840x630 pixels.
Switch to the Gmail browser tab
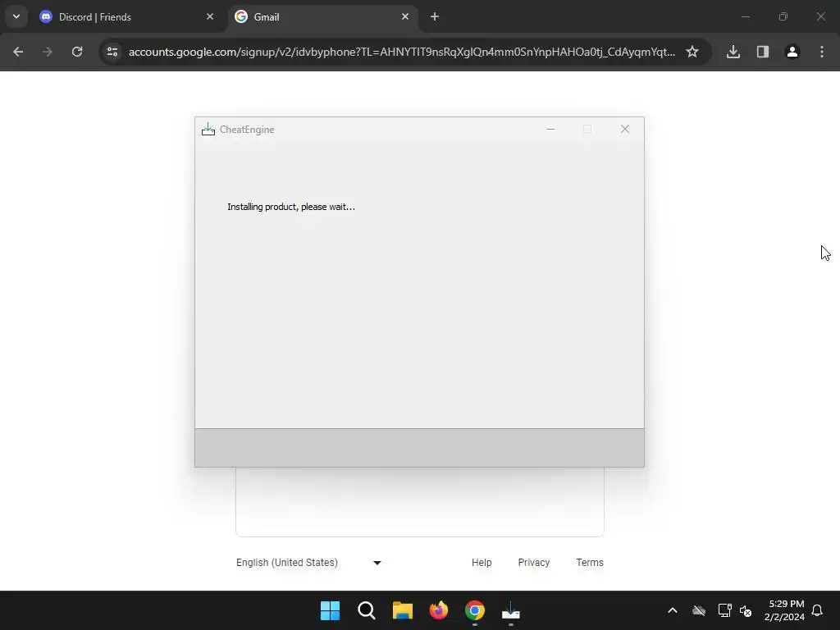[x=323, y=16]
